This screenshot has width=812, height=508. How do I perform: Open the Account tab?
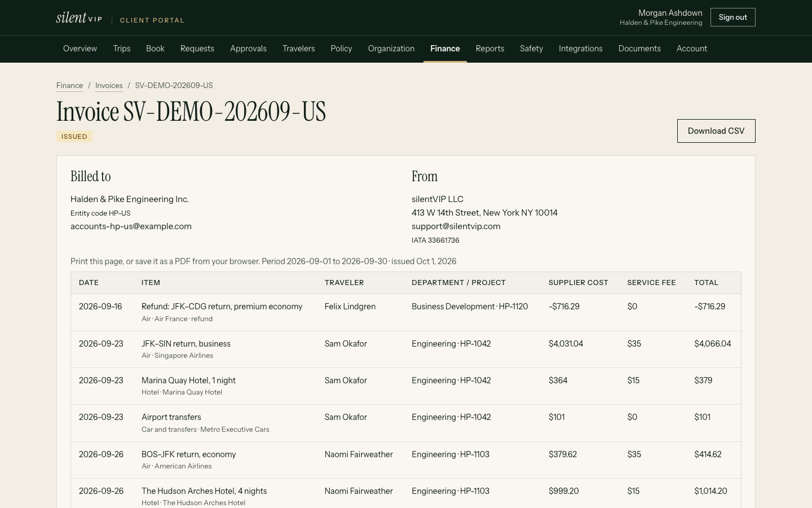(x=692, y=49)
